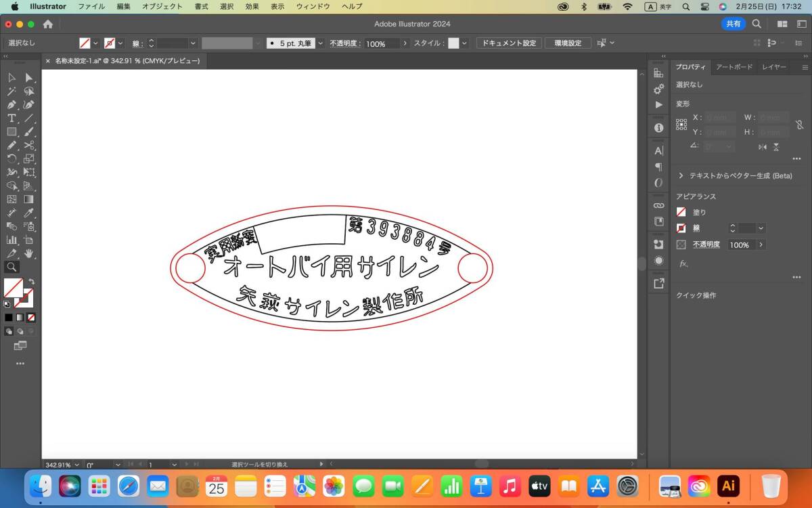Image resolution: width=812 pixels, height=508 pixels.
Task: Open the 5 pt. 丸筆 brush dropdown
Action: 321,43
